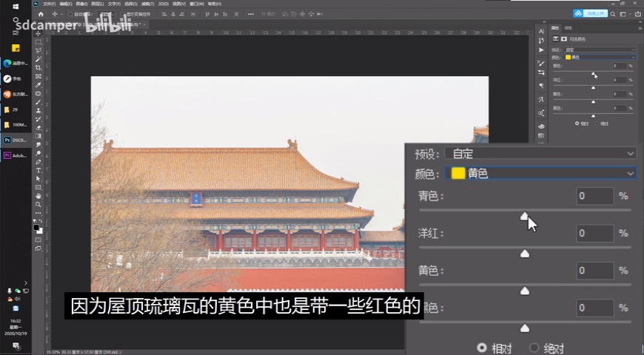Click the layer mask icon in Properties panel
The image size is (644, 355).
point(564,39)
